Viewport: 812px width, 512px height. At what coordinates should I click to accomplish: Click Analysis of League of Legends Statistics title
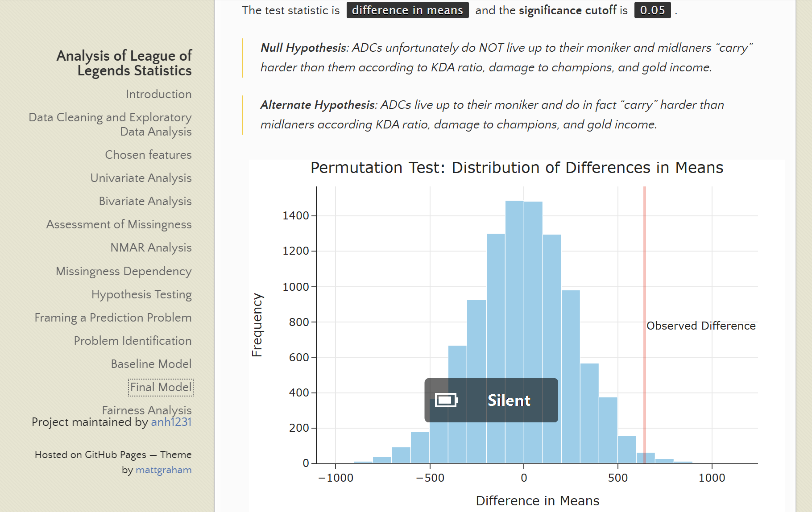124,63
